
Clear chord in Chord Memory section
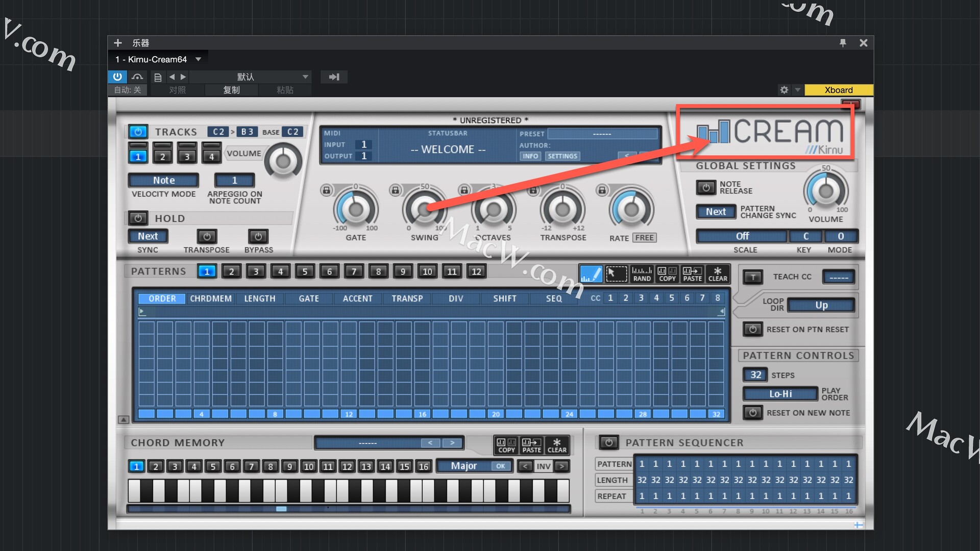557,445
